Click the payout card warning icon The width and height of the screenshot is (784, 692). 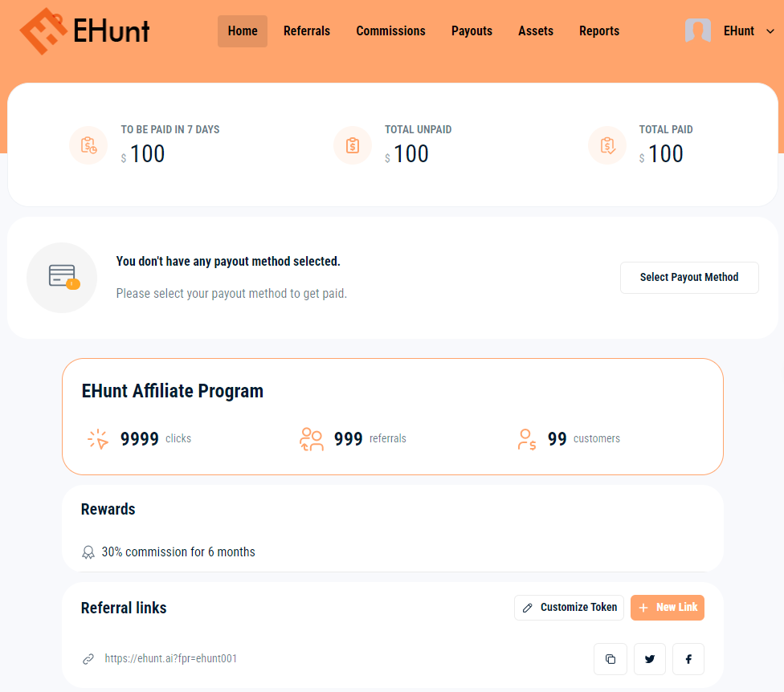tap(62, 277)
